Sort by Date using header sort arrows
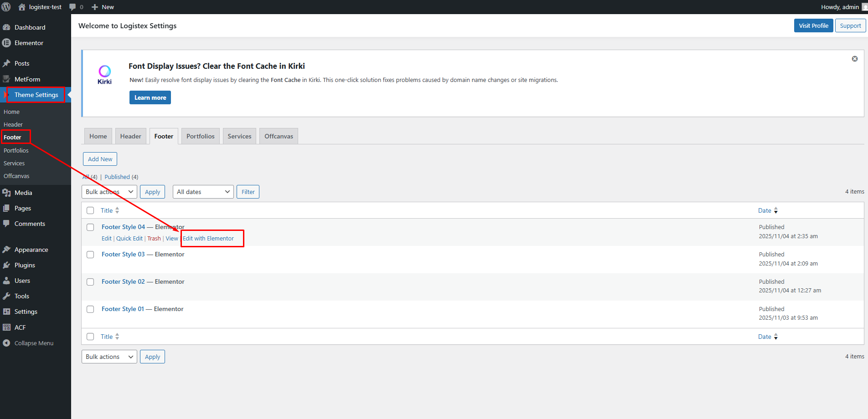 tap(776, 210)
